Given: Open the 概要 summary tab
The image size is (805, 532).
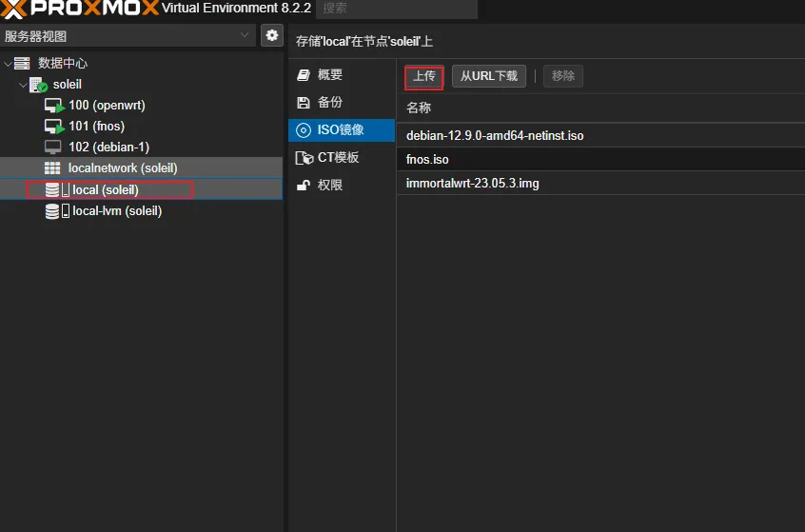Looking at the screenshot, I should 329,74.
